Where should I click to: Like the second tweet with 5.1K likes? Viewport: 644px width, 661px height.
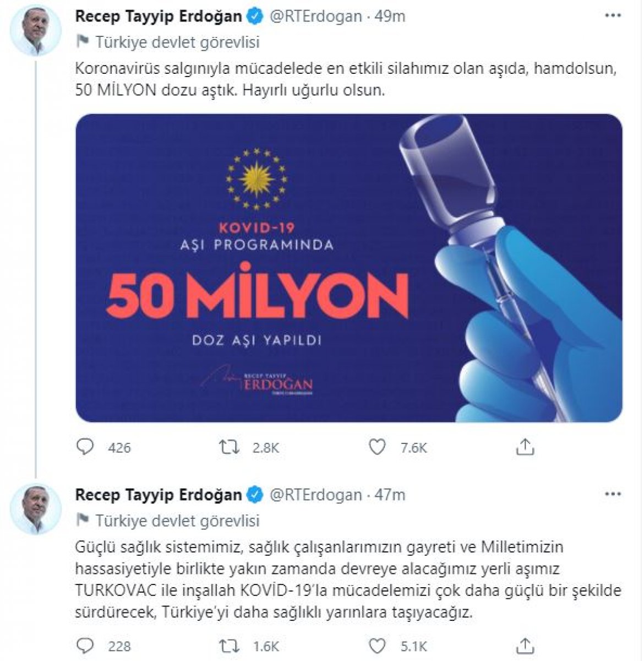[377, 645]
